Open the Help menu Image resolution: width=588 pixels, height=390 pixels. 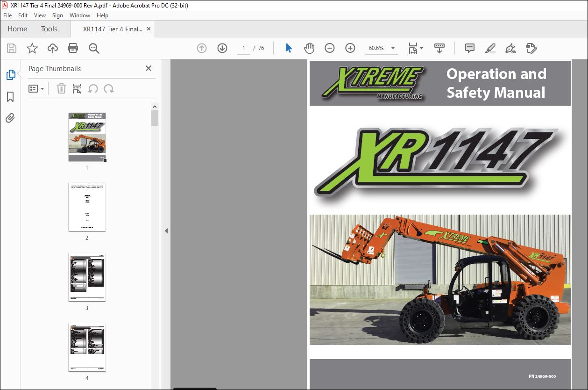point(102,15)
